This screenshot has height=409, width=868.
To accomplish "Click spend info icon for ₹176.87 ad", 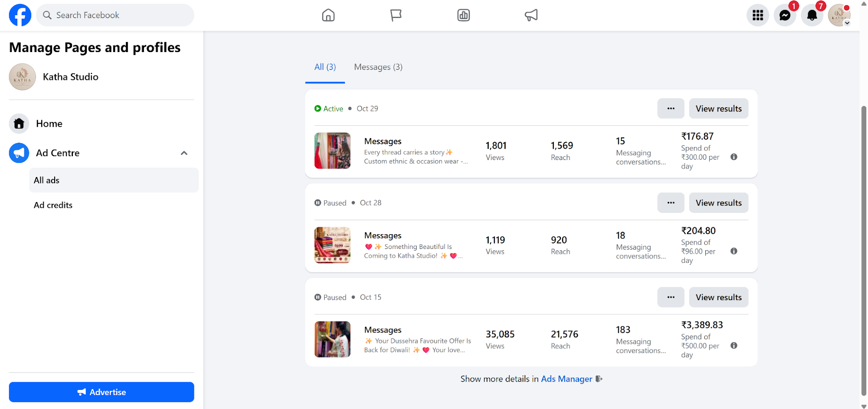I will 734,157.
